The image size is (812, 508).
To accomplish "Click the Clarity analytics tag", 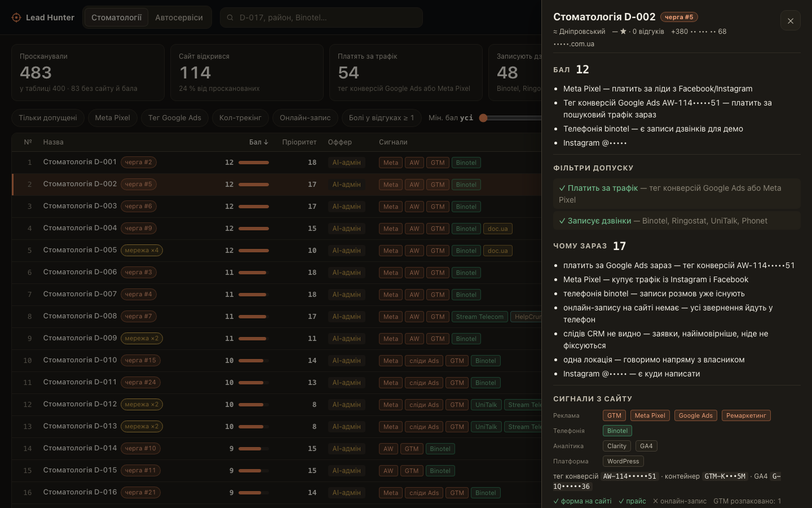I will click(x=617, y=446).
